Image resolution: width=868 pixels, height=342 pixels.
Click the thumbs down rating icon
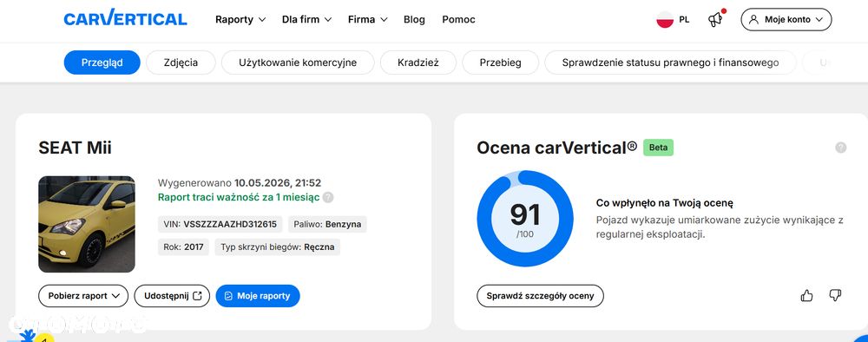tap(835, 295)
